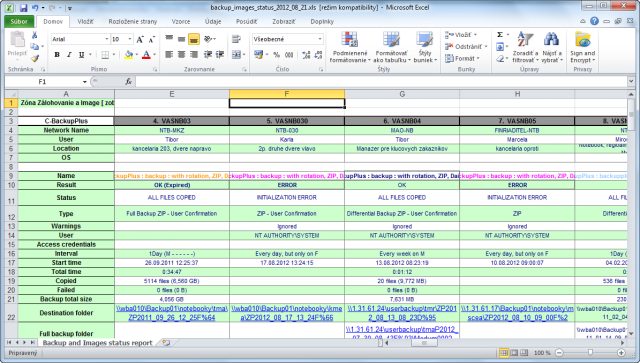Click the Format Painter brush icon
This screenshot has height=363, width=640.
pyautogui.click(x=35, y=58)
